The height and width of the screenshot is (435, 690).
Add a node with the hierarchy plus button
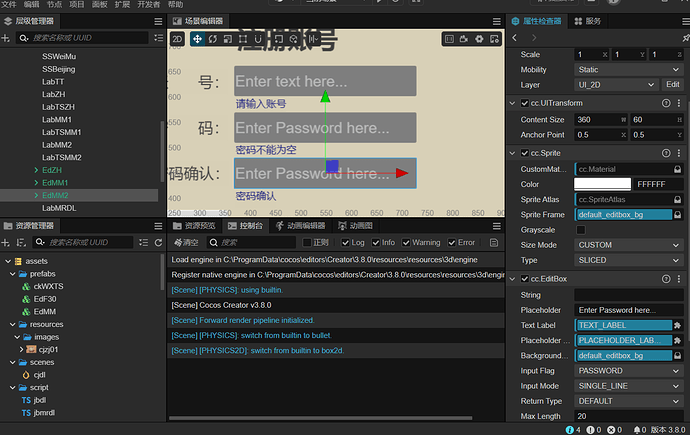(x=5, y=38)
